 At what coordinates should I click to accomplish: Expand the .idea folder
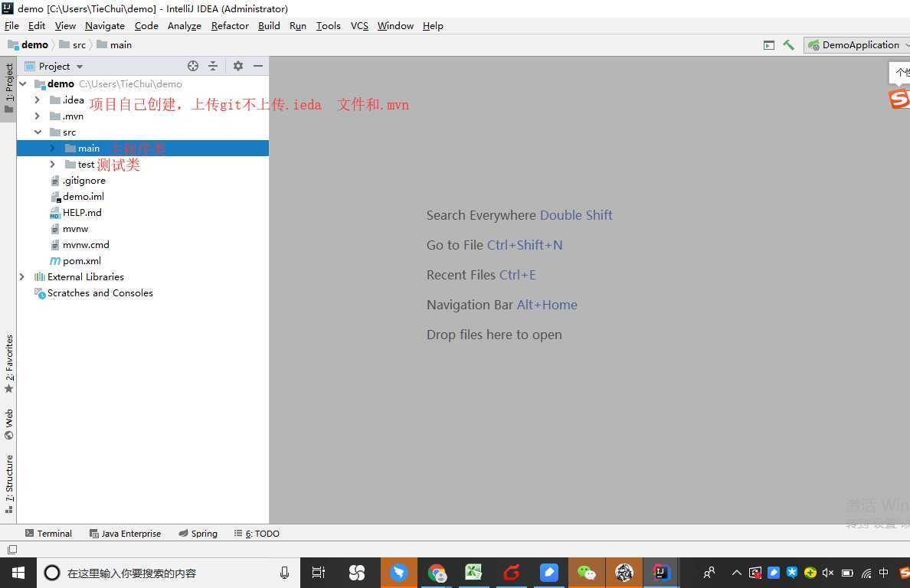point(37,100)
